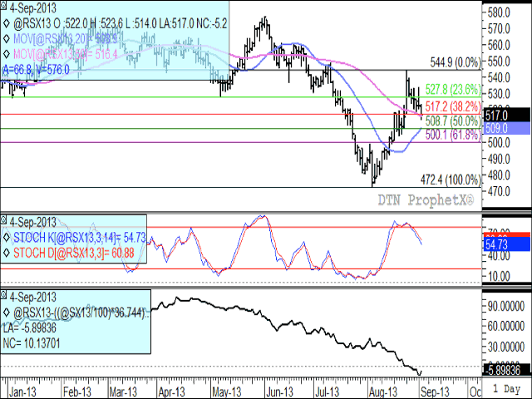Click the pane icon beside spread pane date

pyautogui.click(x=3, y=294)
